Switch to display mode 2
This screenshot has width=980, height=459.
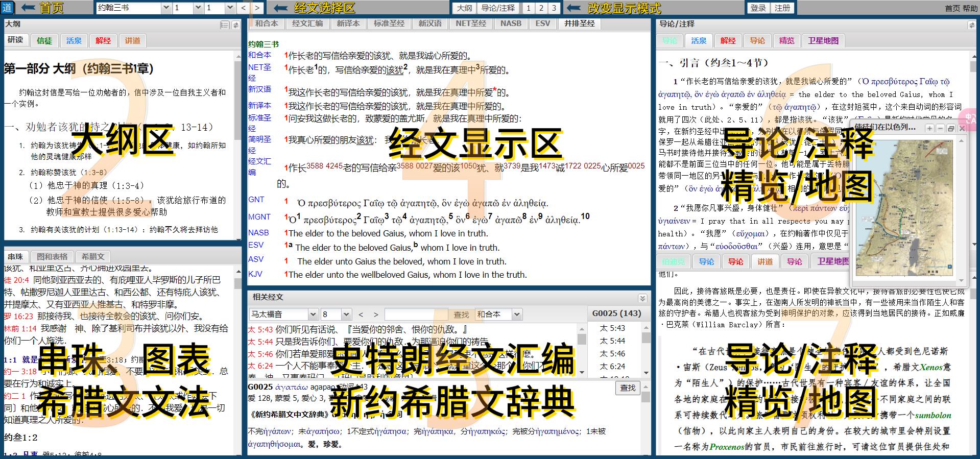tap(541, 8)
